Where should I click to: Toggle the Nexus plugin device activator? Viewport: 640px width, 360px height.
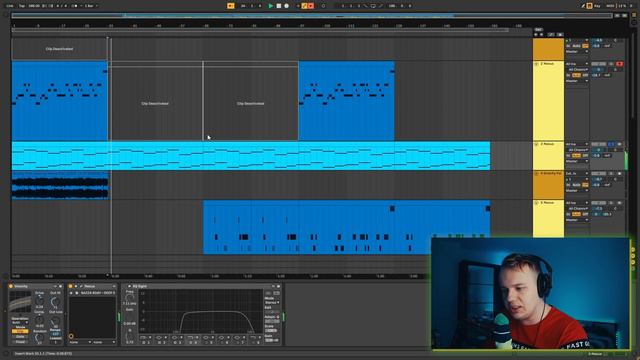pyautogui.click(x=70, y=286)
